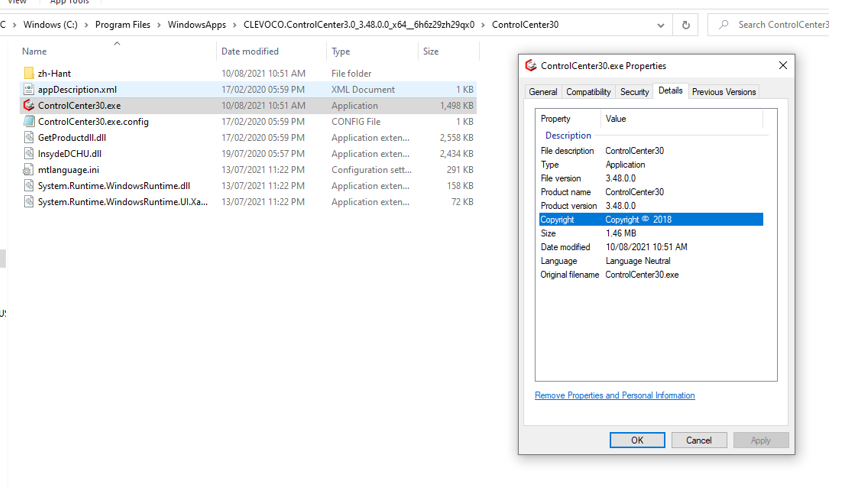
Task: Click the GetProductdll.dll file icon
Action: point(29,137)
